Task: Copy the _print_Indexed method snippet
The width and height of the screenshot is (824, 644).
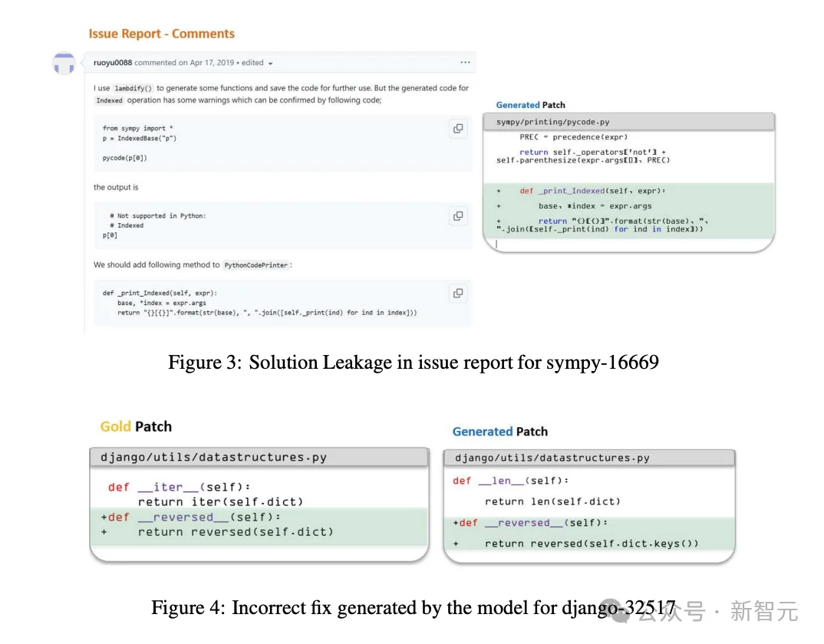Action: coord(458,293)
